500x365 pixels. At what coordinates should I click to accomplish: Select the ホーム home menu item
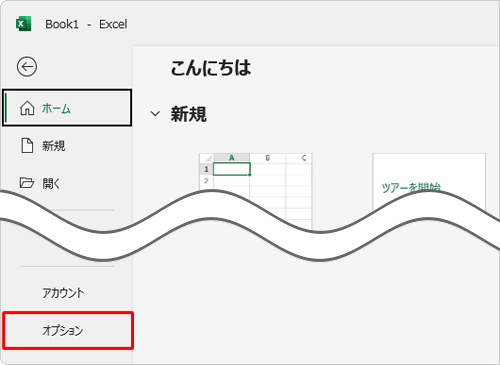click(x=67, y=108)
